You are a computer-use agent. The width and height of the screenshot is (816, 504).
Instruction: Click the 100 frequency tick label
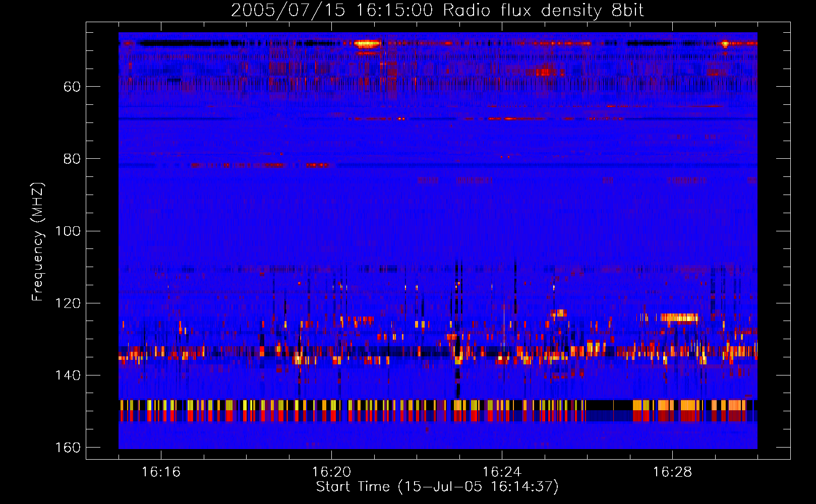pyautogui.click(x=68, y=231)
